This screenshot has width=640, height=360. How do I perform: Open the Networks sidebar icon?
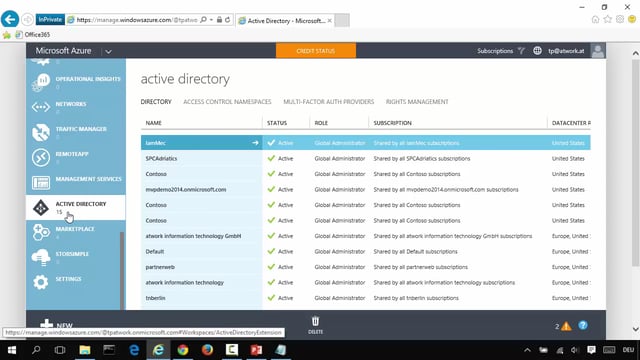click(x=41, y=107)
